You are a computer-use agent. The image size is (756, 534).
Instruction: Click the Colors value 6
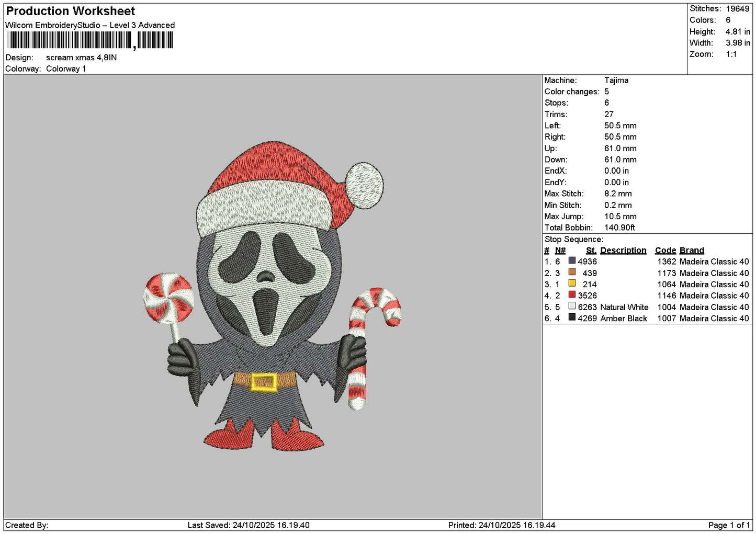pos(728,20)
